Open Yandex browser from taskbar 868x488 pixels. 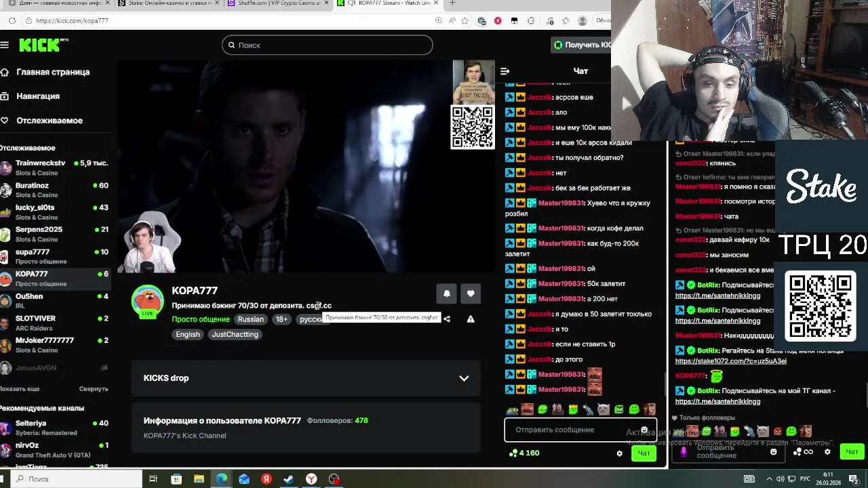point(311,479)
